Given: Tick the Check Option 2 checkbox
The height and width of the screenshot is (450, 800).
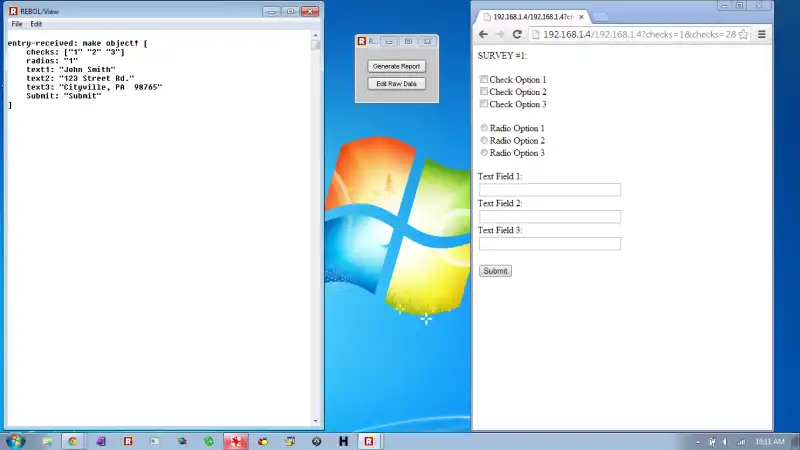Looking at the screenshot, I should point(484,91).
